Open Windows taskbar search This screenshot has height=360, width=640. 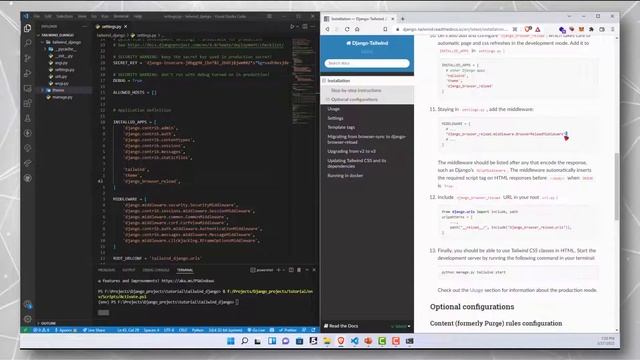click(x=244, y=341)
